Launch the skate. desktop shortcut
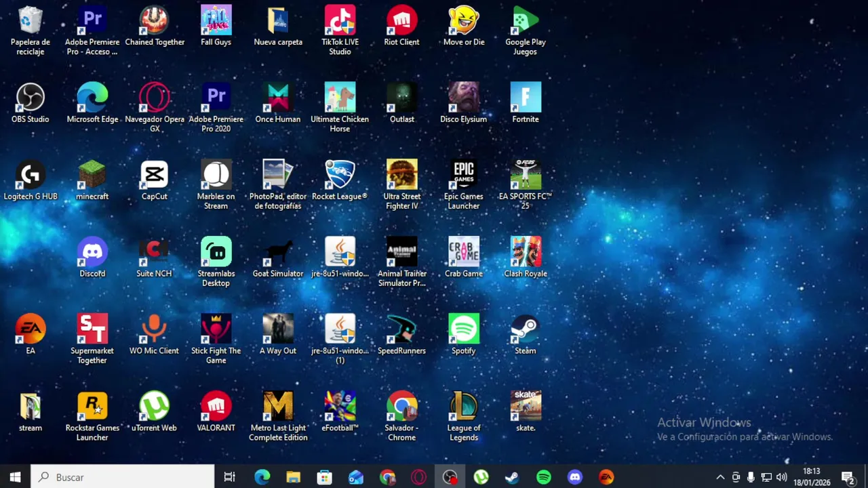 [x=526, y=412]
